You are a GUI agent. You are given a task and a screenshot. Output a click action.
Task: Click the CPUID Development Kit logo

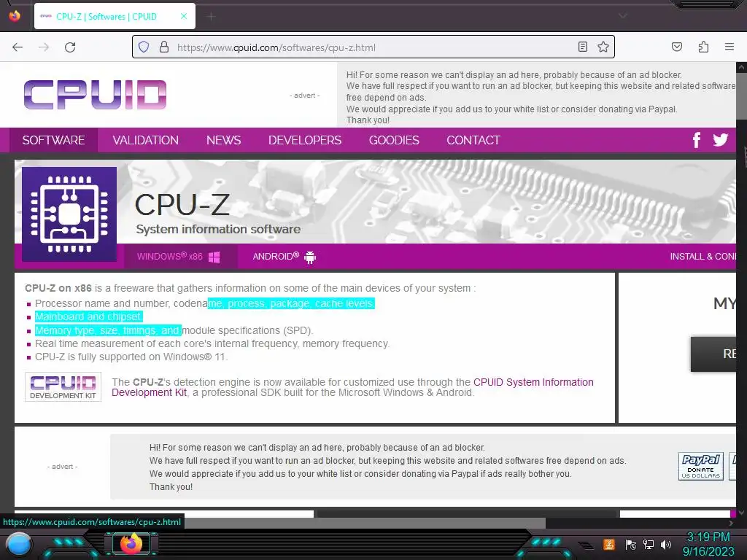click(63, 386)
